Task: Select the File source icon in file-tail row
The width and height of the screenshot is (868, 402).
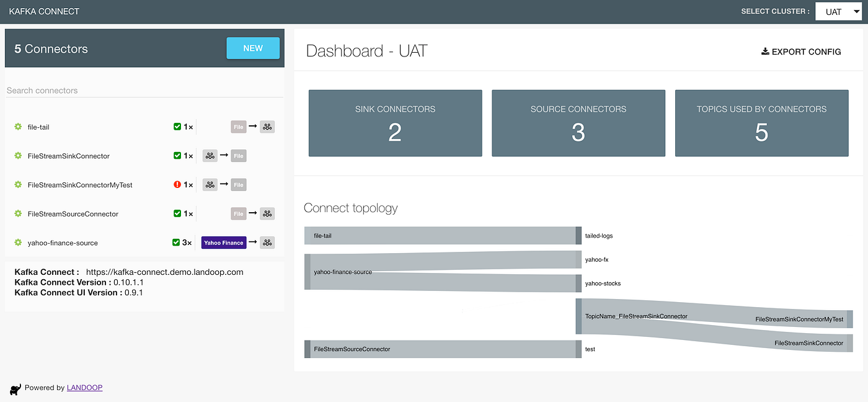Action: (239, 127)
